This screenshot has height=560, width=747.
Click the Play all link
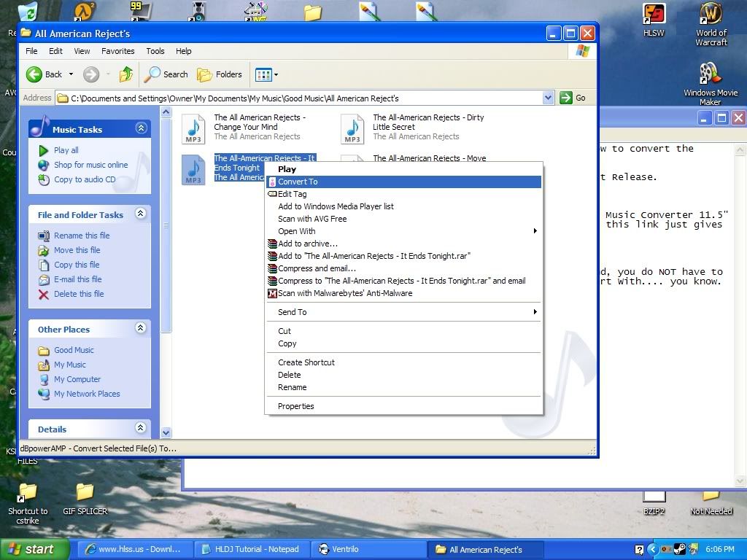tap(66, 150)
